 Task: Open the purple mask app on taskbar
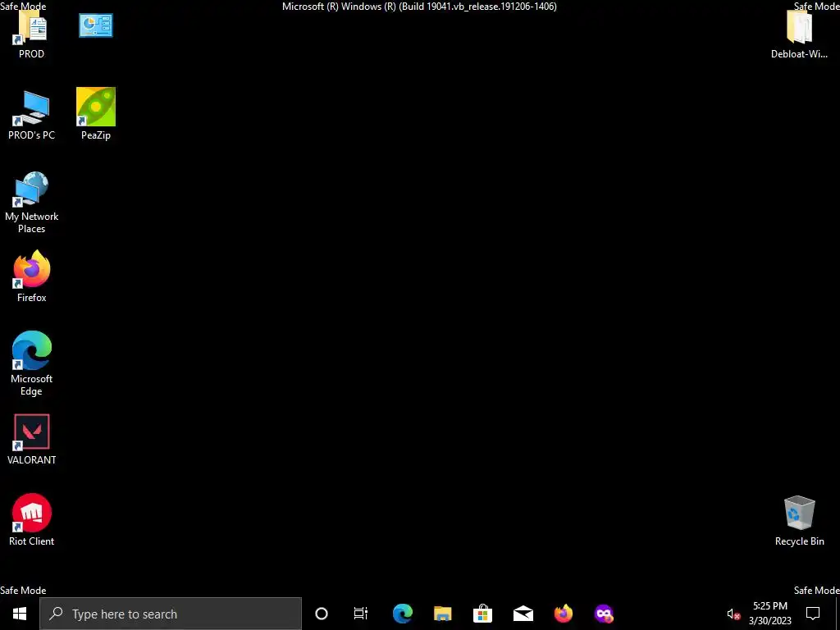(604, 614)
